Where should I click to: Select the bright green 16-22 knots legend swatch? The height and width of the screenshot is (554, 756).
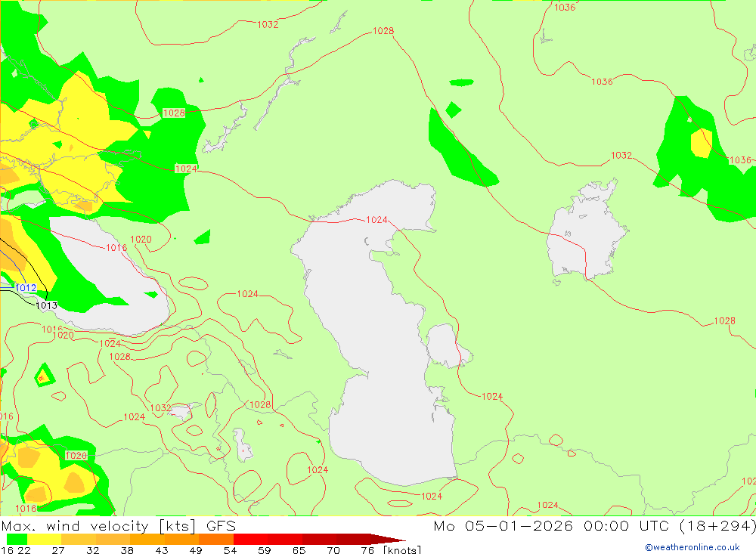point(17,539)
